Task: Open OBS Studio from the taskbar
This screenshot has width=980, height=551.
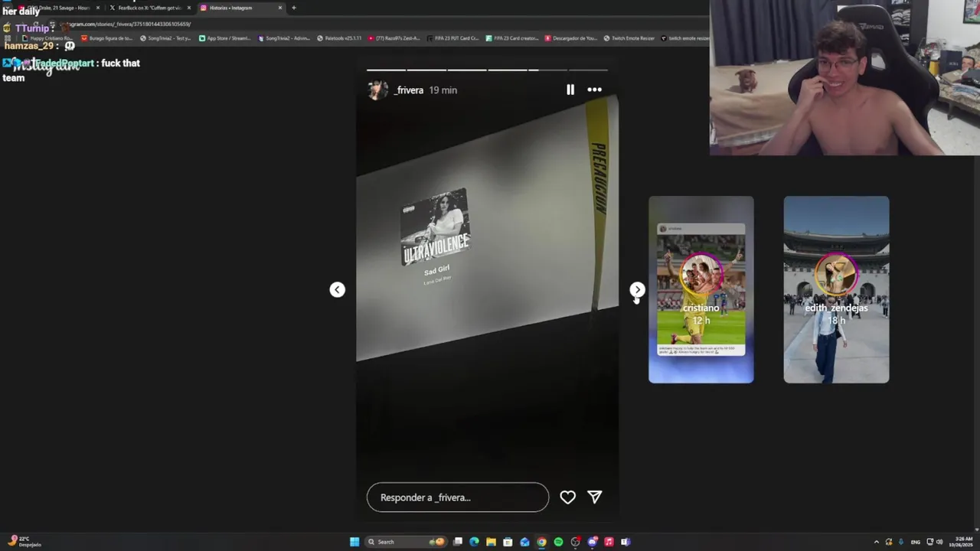Action: point(575,542)
